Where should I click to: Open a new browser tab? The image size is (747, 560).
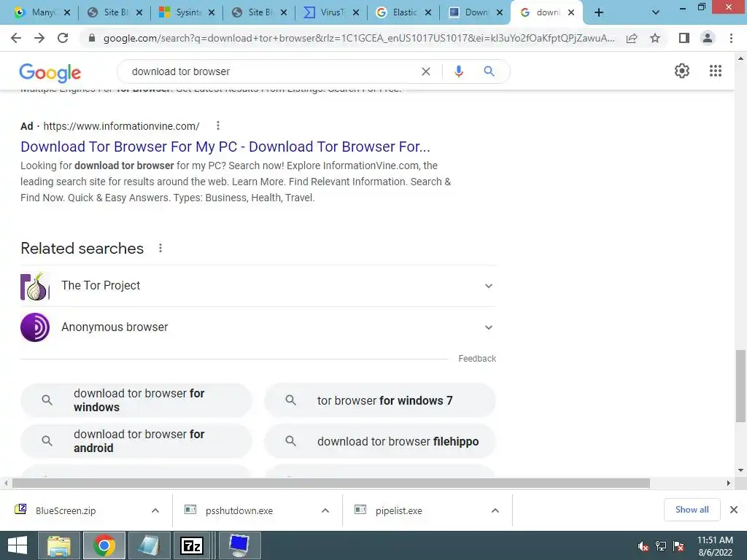pyautogui.click(x=599, y=13)
